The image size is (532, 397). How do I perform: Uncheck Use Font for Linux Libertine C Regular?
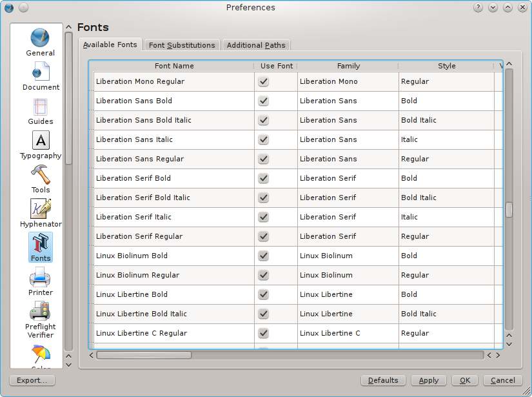[263, 333]
